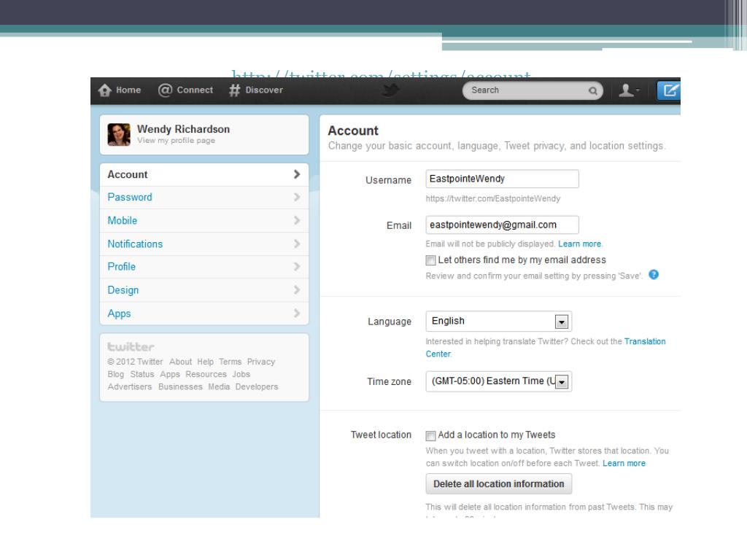This screenshot has width=747, height=560.
Task: Click the chevron on the Mobile row
Action: (297, 220)
